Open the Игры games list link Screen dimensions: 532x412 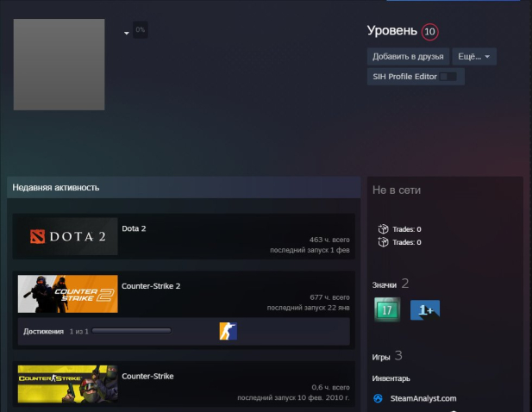click(x=382, y=356)
